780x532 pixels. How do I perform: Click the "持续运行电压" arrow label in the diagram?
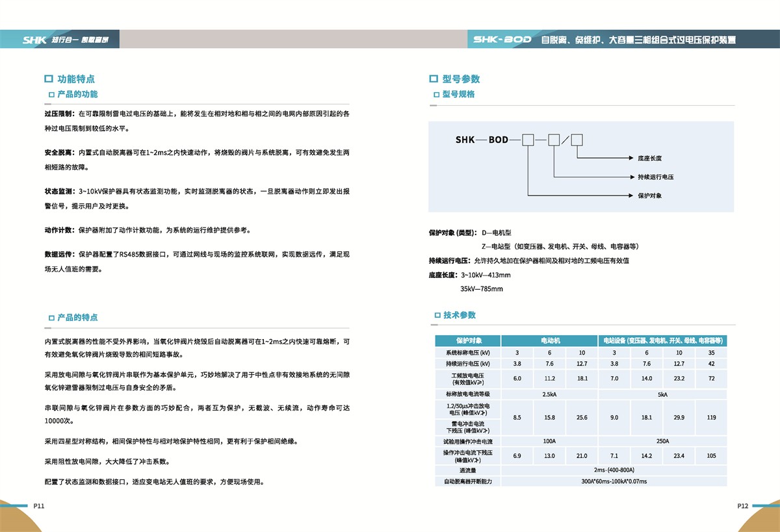pyautogui.click(x=655, y=177)
